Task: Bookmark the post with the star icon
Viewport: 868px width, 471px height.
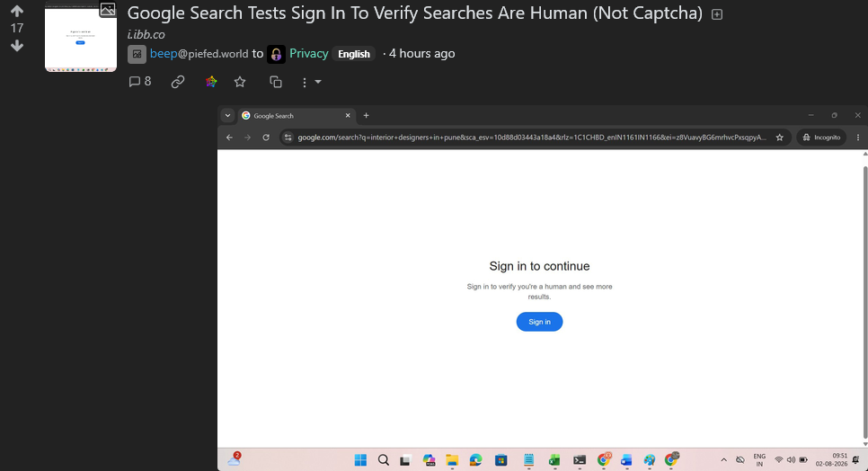Action: point(240,82)
